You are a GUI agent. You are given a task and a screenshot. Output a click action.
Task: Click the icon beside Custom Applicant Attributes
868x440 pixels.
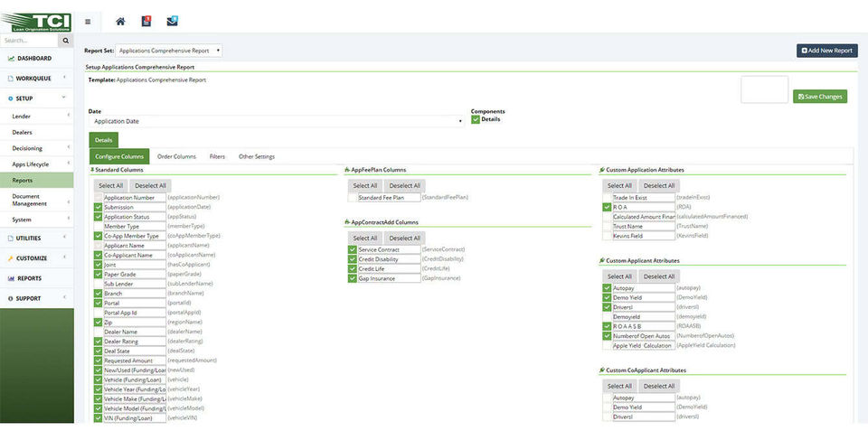point(602,261)
